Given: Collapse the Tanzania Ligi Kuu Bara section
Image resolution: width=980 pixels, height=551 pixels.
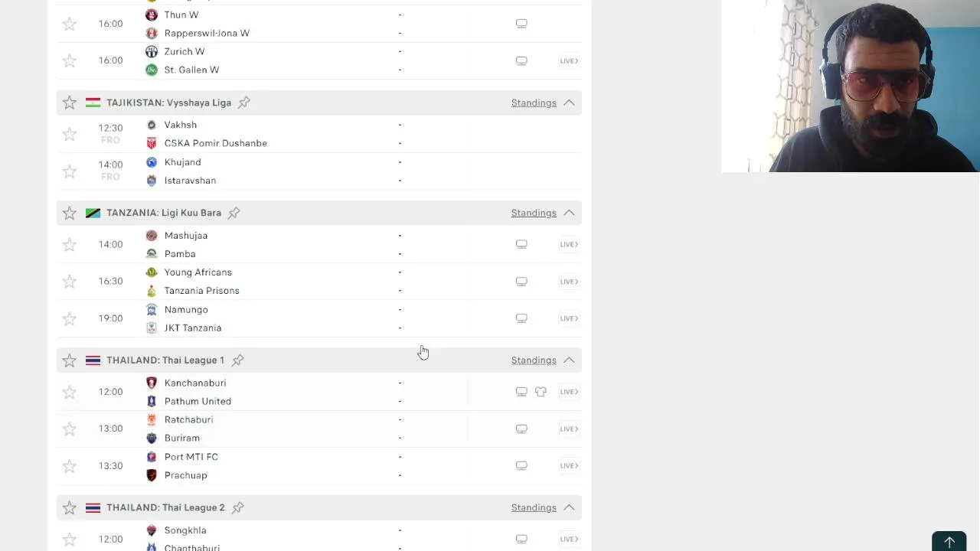Looking at the screenshot, I should (569, 213).
